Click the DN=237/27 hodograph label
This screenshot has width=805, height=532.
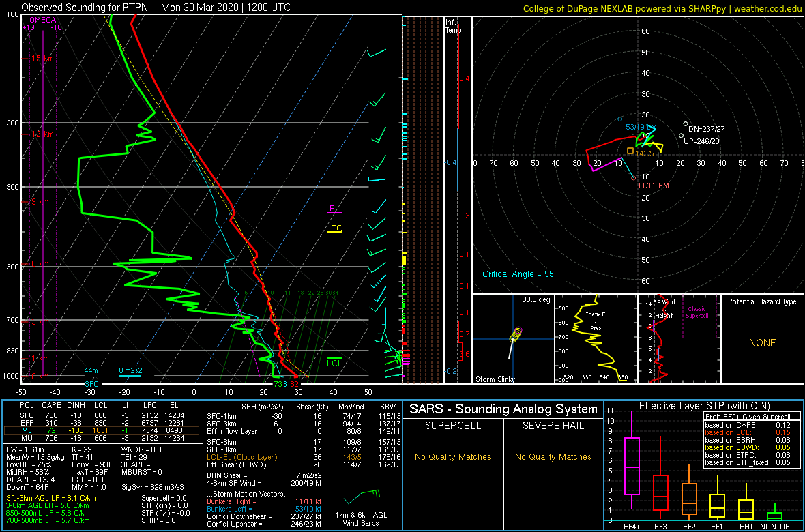point(706,130)
